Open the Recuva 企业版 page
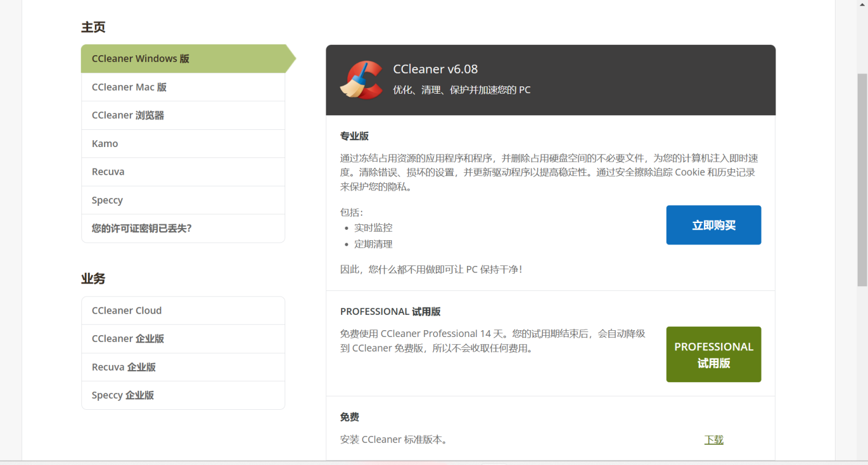This screenshot has height=465, width=868. pyautogui.click(x=123, y=367)
